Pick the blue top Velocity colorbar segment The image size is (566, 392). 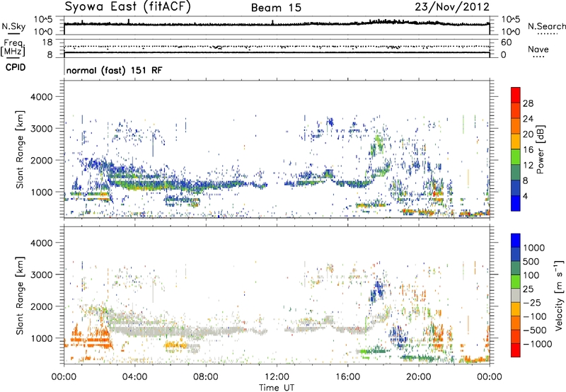pos(516,241)
